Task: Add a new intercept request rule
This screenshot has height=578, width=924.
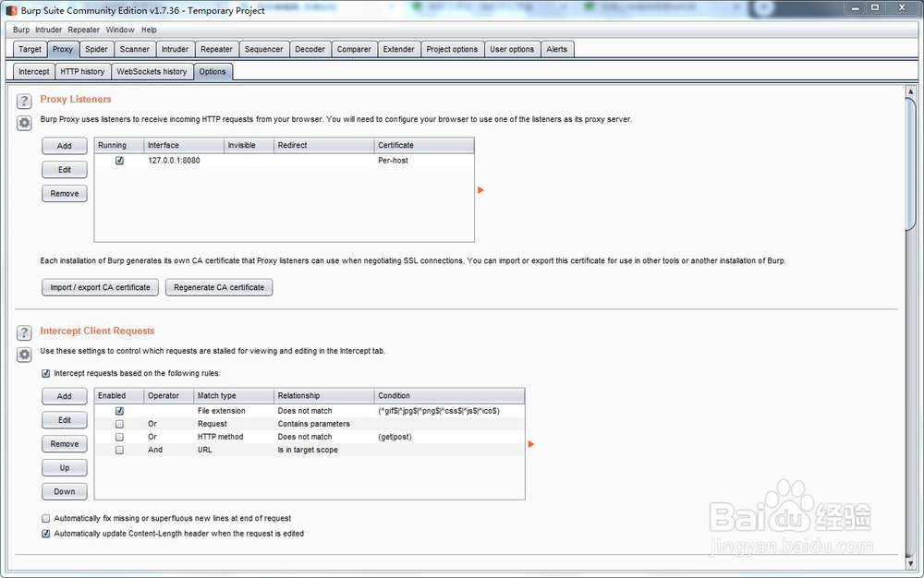Action: pos(65,396)
